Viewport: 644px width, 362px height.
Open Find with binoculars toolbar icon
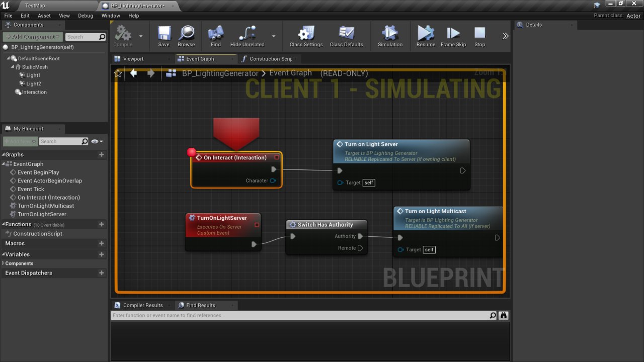point(216,37)
